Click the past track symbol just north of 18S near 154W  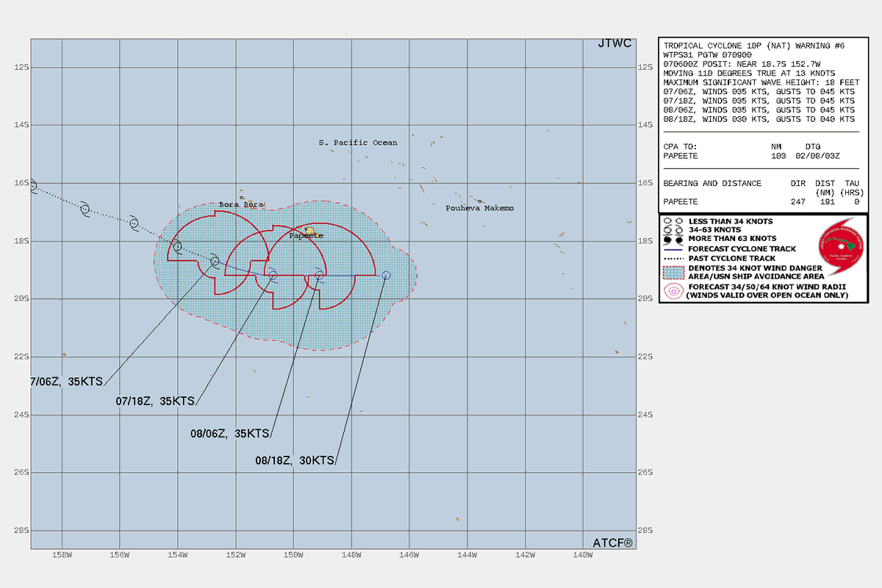coord(177,246)
